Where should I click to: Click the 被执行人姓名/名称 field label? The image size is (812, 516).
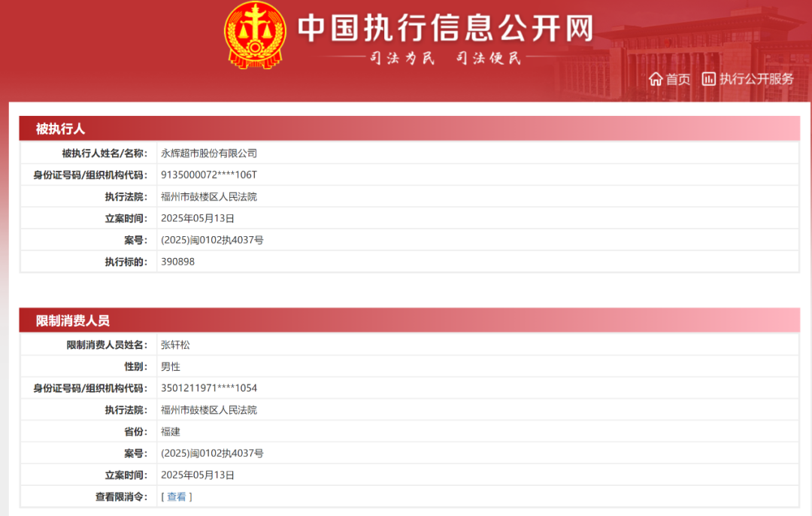[x=105, y=153]
